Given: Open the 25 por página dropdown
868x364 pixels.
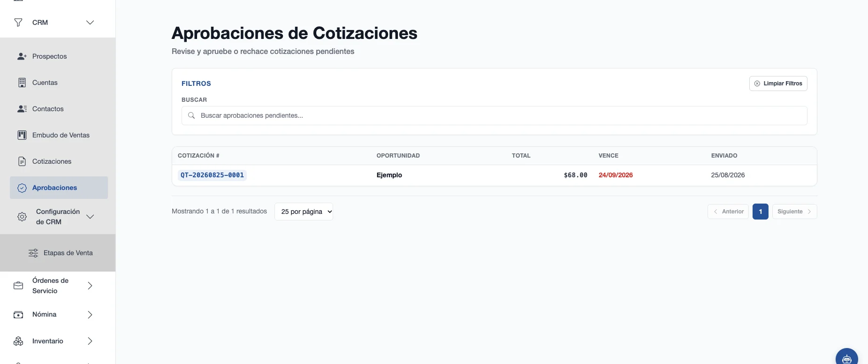Looking at the screenshot, I should click(x=304, y=212).
